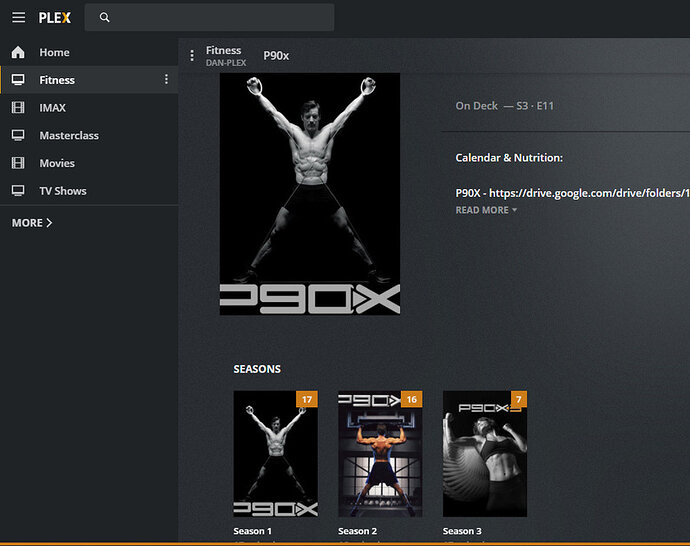Click the Fitness DAN-PLEX breadcrumb
This screenshot has height=546, width=690.
pyautogui.click(x=226, y=56)
